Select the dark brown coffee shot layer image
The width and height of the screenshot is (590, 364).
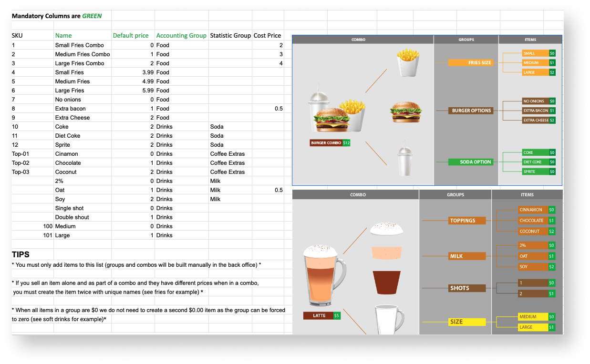point(387,282)
